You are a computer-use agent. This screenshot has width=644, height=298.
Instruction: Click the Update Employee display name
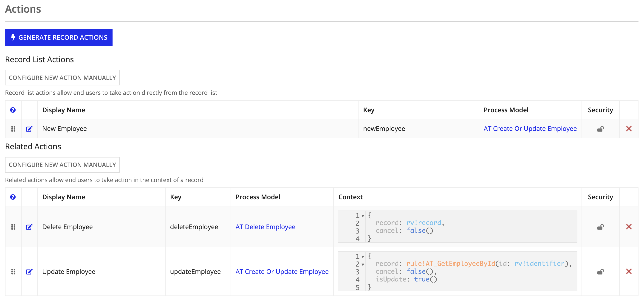(69, 272)
